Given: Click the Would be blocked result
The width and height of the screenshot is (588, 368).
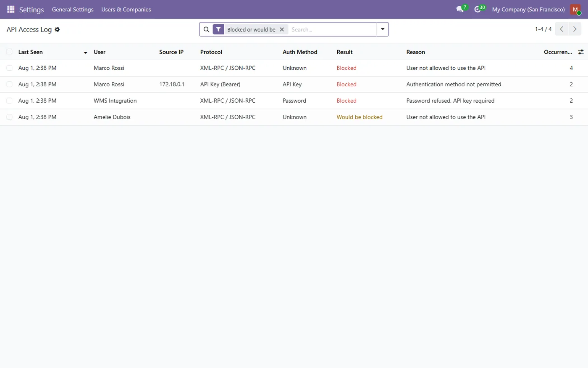Looking at the screenshot, I should (360, 117).
